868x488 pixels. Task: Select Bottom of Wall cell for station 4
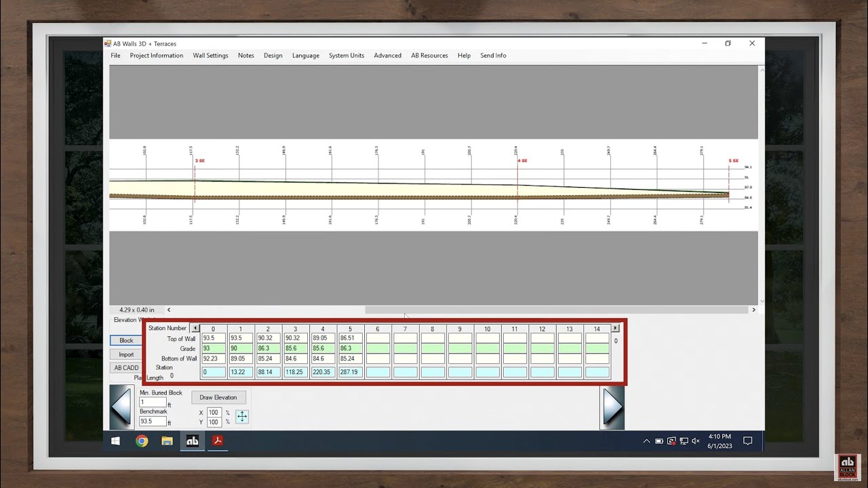323,359
